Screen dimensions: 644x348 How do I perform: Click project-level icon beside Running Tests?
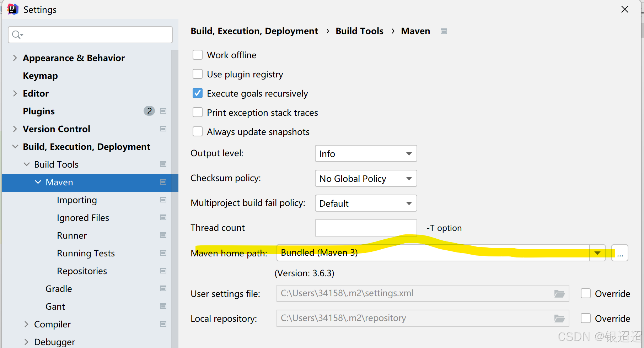[163, 253]
